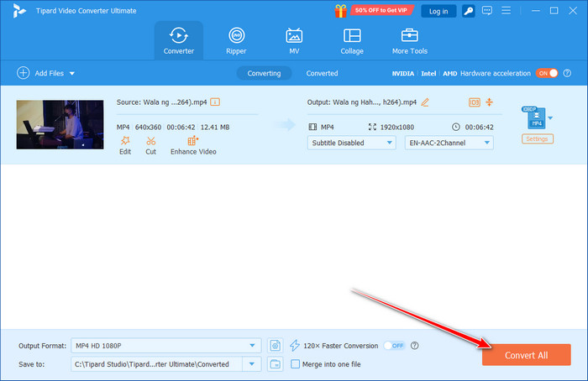Open the Save to folder icon
This screenshot has width=588, height=381.
coord(276,363)
